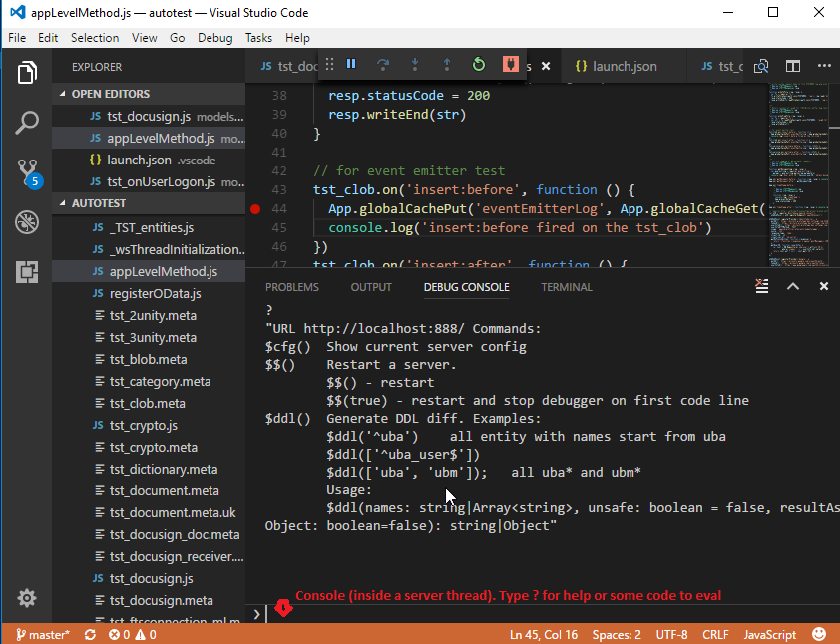Viewport: 840px width, 644px height.
Task: Toggle the editor group layout
Action: point(792,65)
